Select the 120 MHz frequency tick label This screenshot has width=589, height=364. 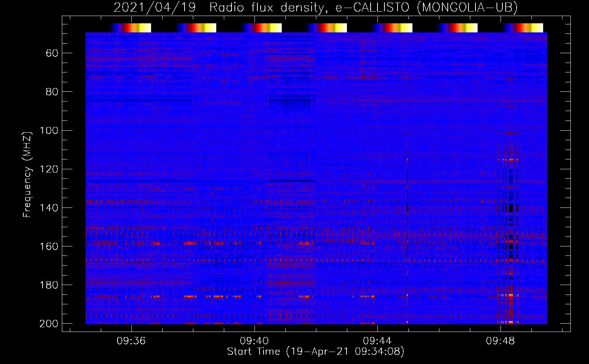[49, 169]
